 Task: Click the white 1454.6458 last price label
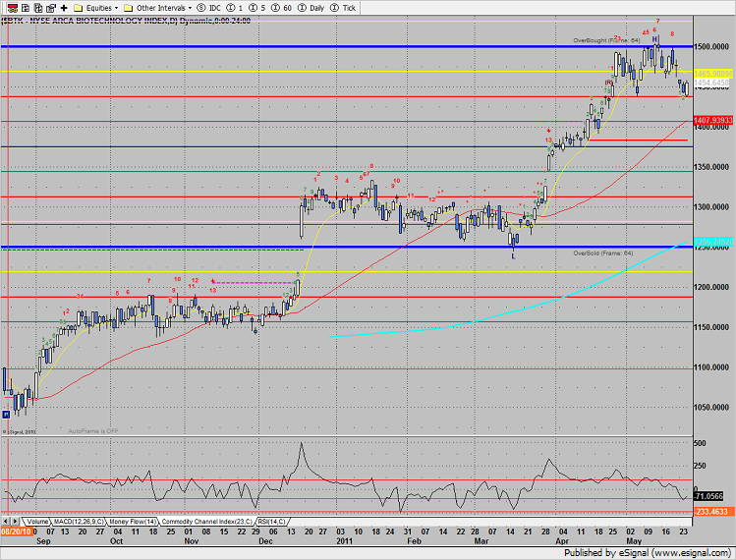coord(712,83)
